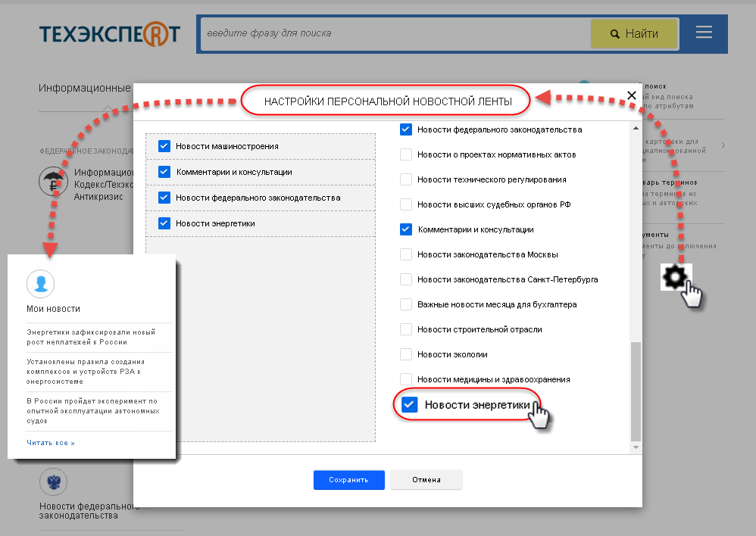The image size is (756, 536).
Task: Uncheck Новости машиностроения in left panel
Action: tap(164, 146)
